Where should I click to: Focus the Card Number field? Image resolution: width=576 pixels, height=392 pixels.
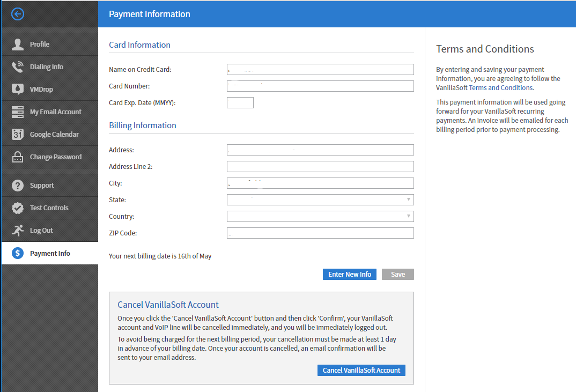[320, 86]
